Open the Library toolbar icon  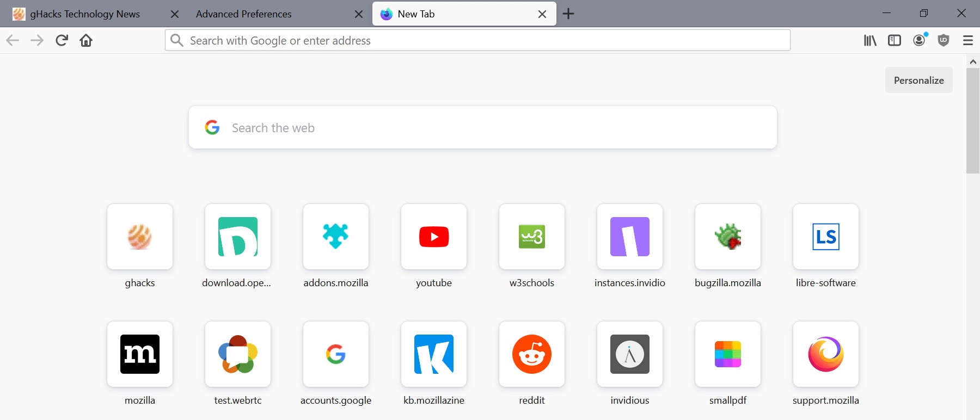(x=870, y=41)
